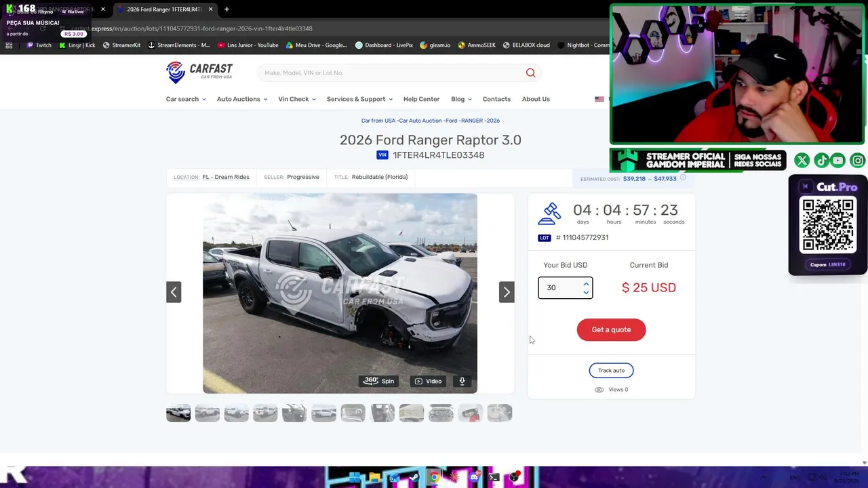The width and height of the screenshot is (868, 488).
Task: Open the Dashboard LivePix bookmark
Action: (x=384, y=45)
